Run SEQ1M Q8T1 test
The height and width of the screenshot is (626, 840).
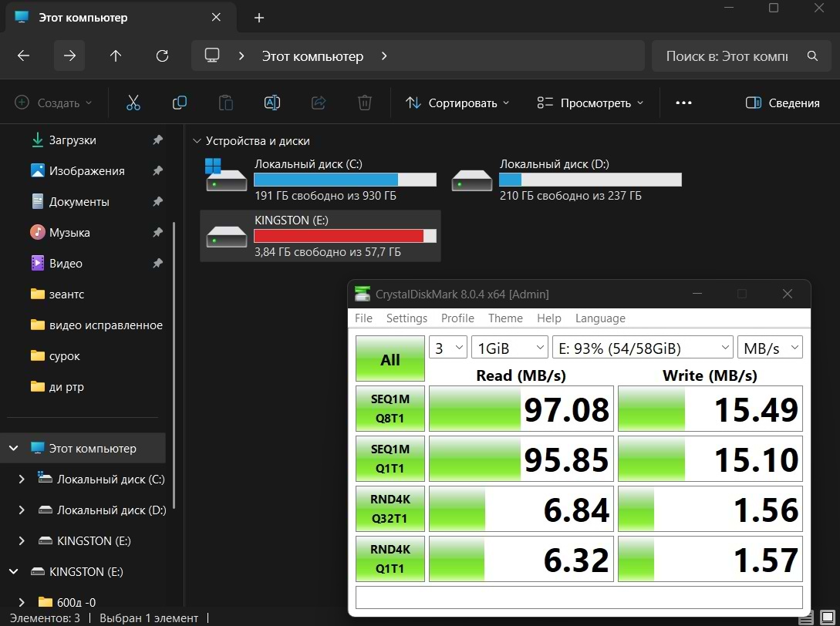390,409
